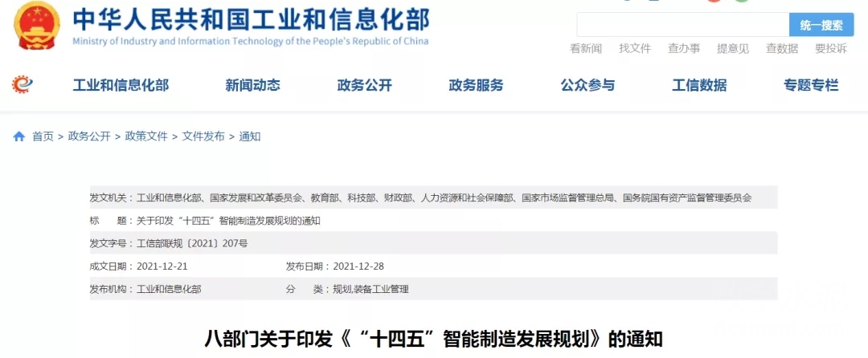The image size is (868, 358).
Task: Open the 找文件 quick link
Action: pos(635,49)
